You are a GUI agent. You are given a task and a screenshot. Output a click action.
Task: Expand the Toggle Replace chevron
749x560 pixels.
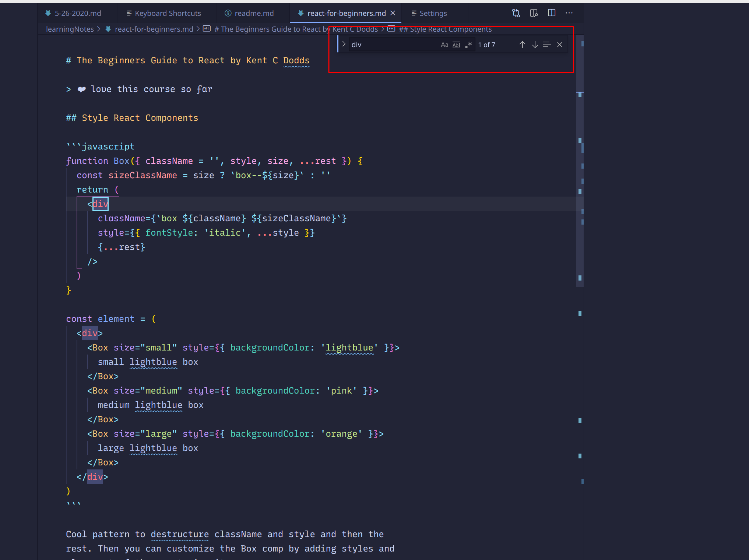coord(344,44)
